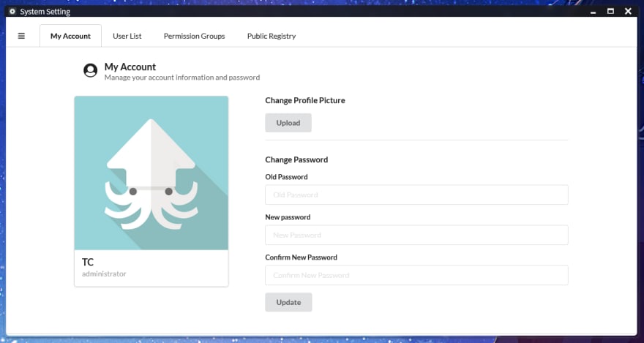Click the System Setting gear icon in title bar
The height and width of the screenshot is (343, 644).
[12, 12]
